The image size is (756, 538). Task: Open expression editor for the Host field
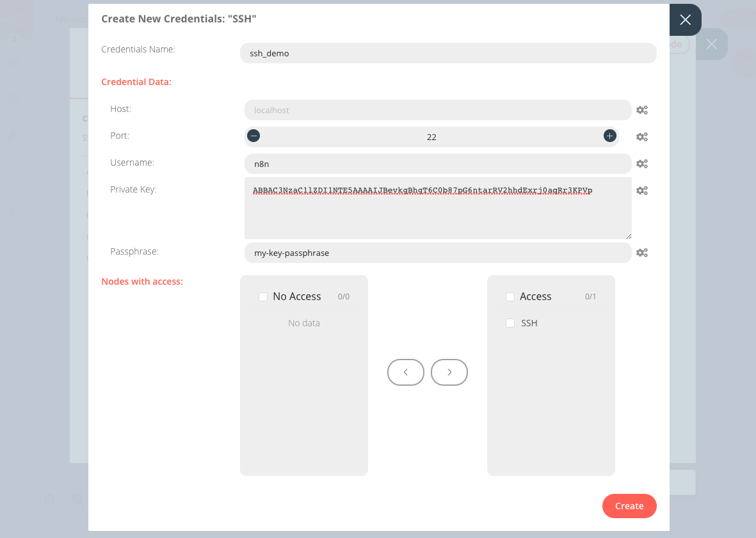pyautogui.click(x=642, y=110)
